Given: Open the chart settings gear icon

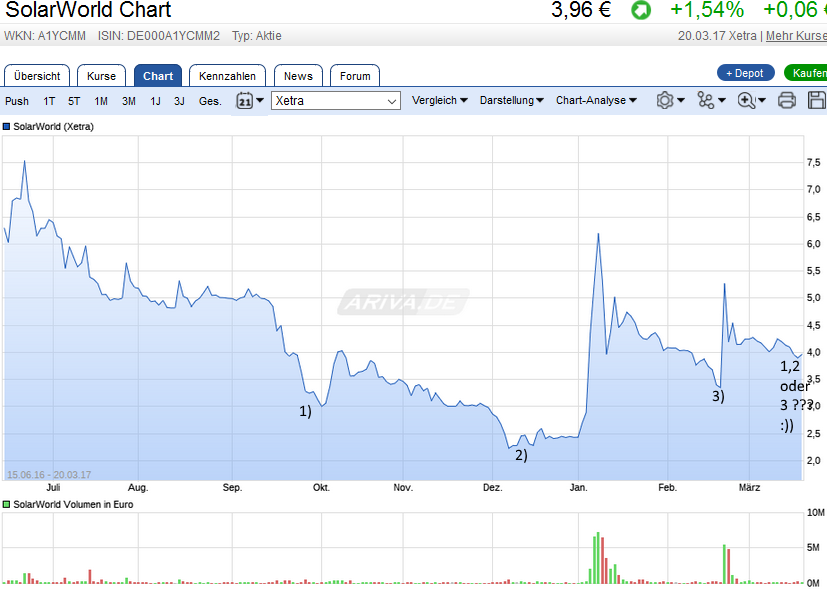Looking at the screenshot, I should tap(665, 100).
